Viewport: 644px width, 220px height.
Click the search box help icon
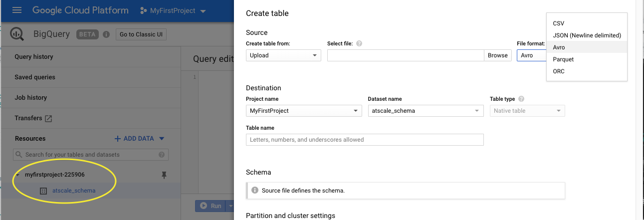[162, 155]
